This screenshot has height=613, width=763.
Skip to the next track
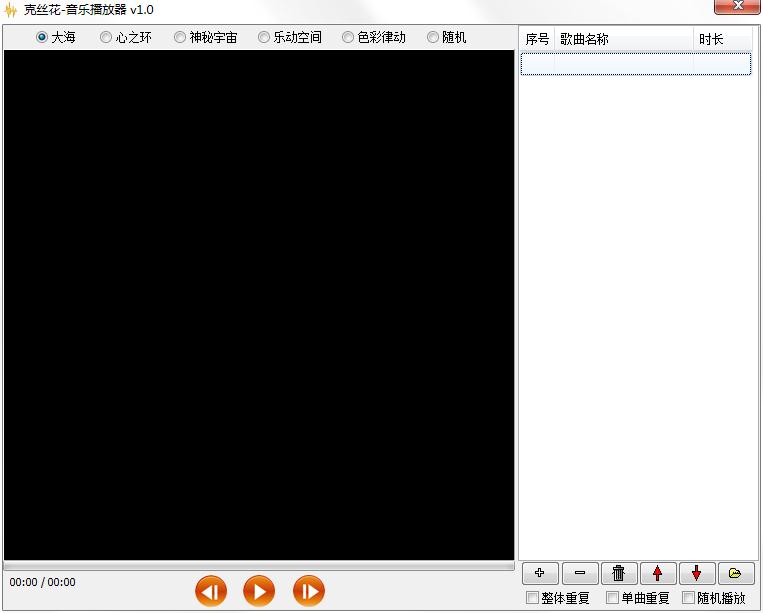pyautogui.click(x=309, y=591)
